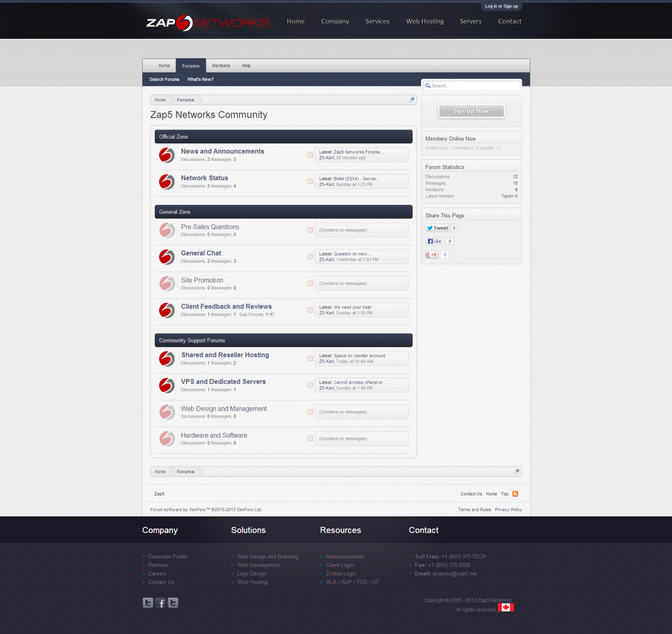Select Contact in the top menu
Image resolution: width=672 pixels, height=634 pixels.
(x=510, y=22)
